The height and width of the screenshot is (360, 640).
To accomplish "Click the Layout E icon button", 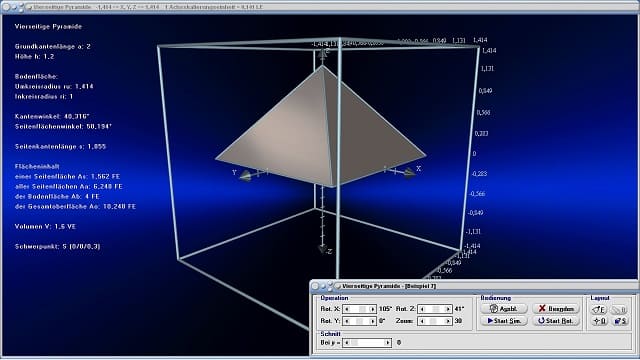I will (599, 309).
